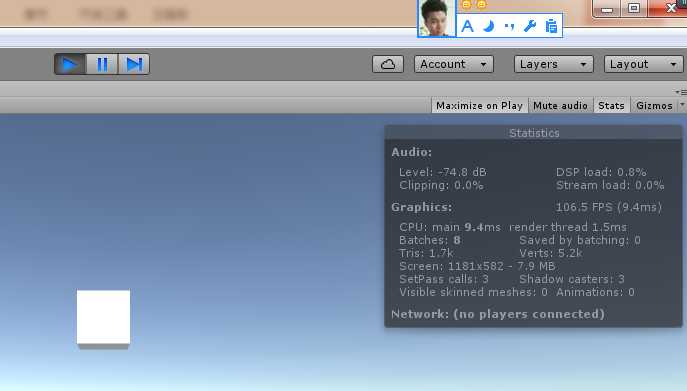The width and height of the screenshot is (687, 391).
Task: Click the CPU: main 9.4ms text
Action: click(450, 227)
